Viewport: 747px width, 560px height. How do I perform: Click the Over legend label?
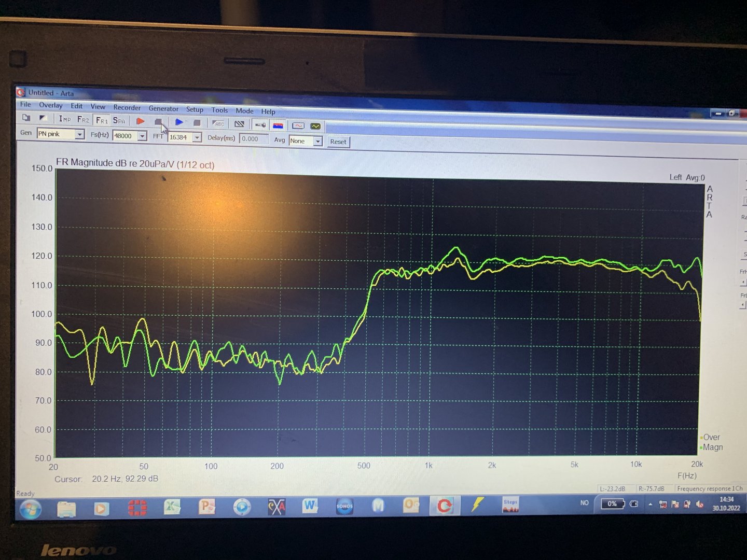(x=711, y=437)
